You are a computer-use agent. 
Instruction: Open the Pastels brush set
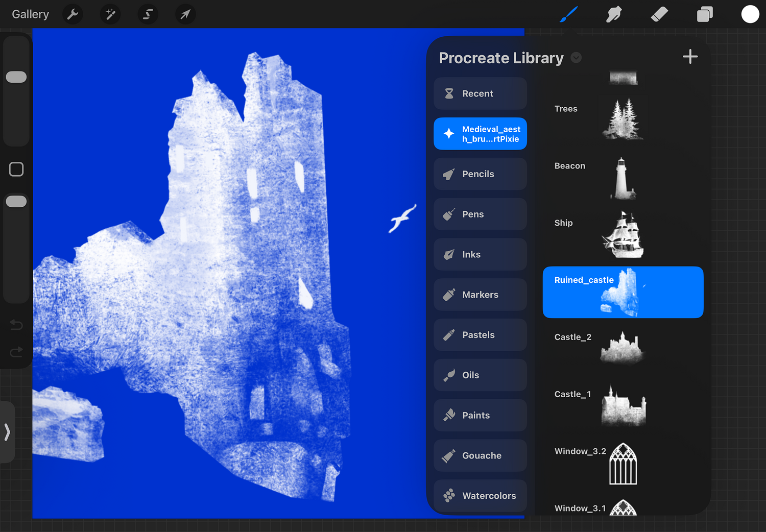pos(480,335)
